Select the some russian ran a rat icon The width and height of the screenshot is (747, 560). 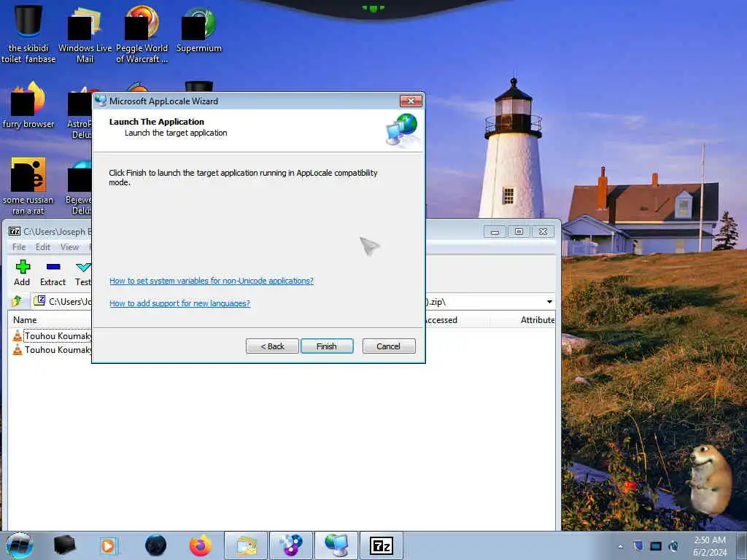point(28,186)
